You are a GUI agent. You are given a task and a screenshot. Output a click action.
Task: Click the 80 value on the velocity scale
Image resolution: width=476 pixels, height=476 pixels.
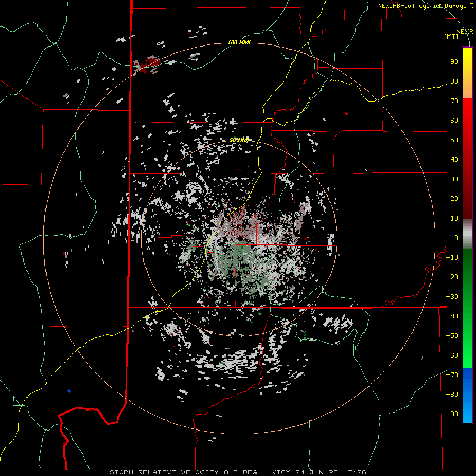454,81
